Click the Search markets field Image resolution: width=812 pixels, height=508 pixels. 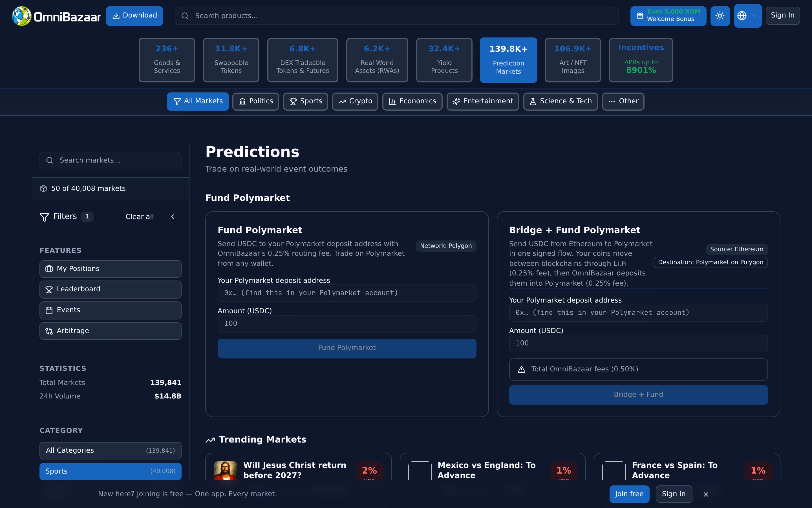(111, 160)
